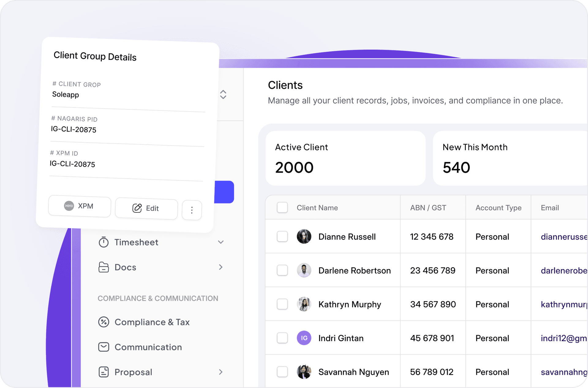588x388 pixels.
Task: Click the Communication envelope icon
Action: click(104, 347)
